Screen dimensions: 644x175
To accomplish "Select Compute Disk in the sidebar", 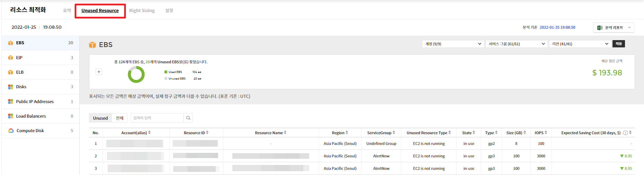I will click(30, 131).
